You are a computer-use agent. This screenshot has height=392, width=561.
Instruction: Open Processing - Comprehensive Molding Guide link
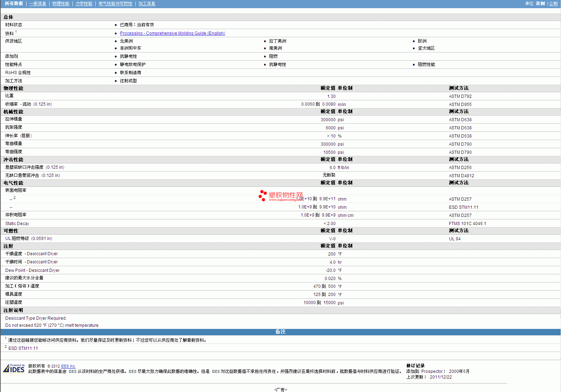click(x=172, y=33)
